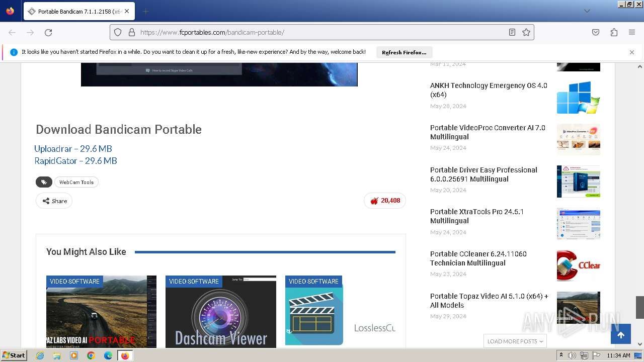Click VIDEO SOFTWARE label on LosslessCut card
Viewport: 644px width, 362px height.
[313, 282]
